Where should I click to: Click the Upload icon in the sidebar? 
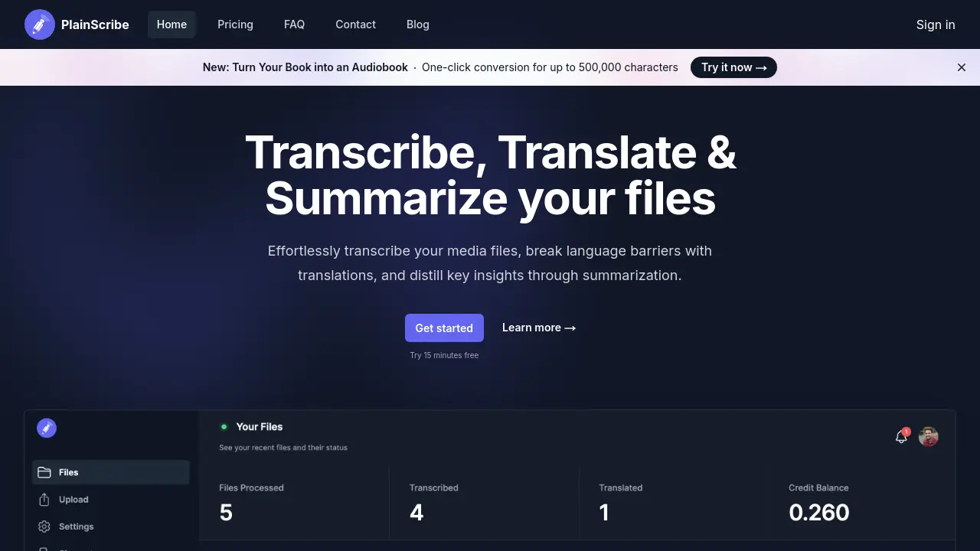[x=45, y=500]
